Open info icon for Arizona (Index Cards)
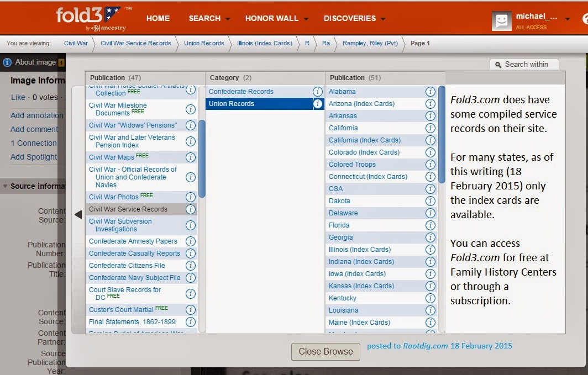588x375 pixels. 430,104
